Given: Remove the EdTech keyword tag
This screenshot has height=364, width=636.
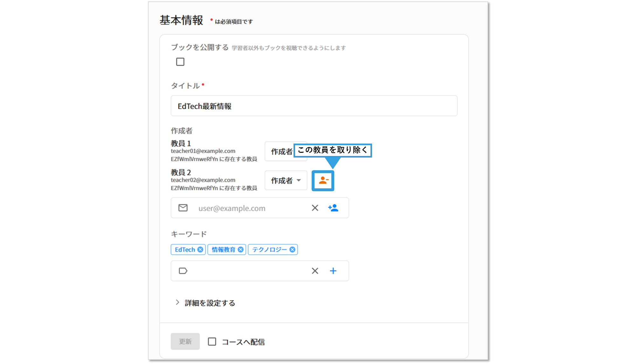Looking at the screenshot, I should point(200,250).
